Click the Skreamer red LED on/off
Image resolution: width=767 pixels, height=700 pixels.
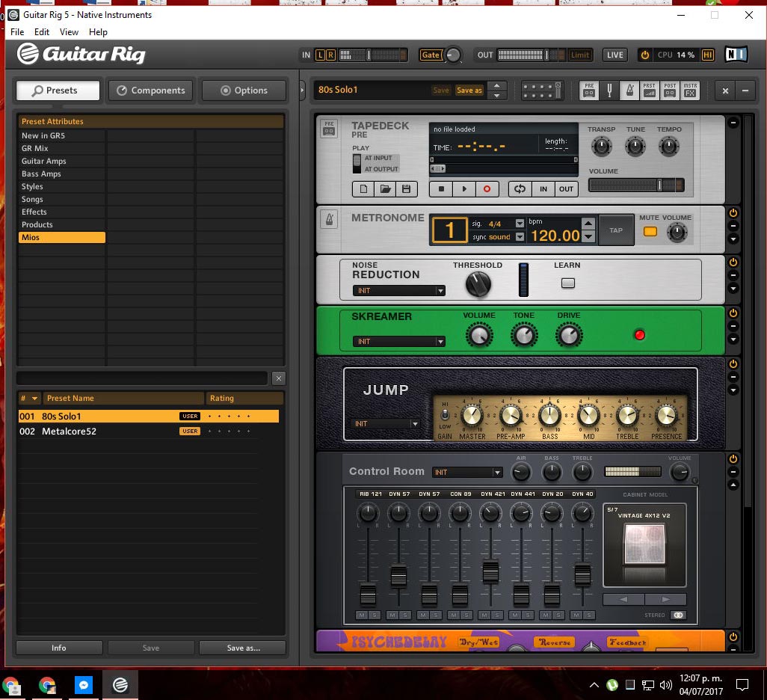click(639, 335)
